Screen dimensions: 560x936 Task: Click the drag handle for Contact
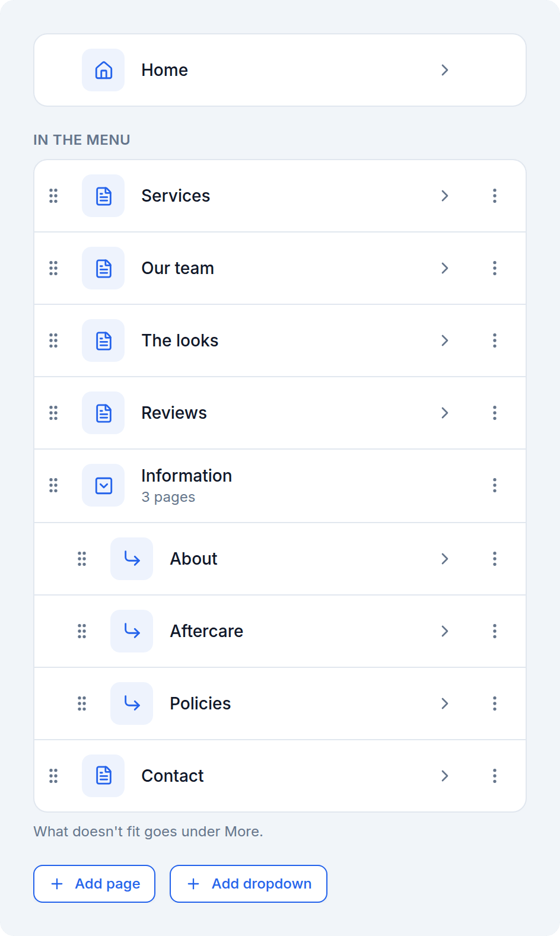(53, 776)
